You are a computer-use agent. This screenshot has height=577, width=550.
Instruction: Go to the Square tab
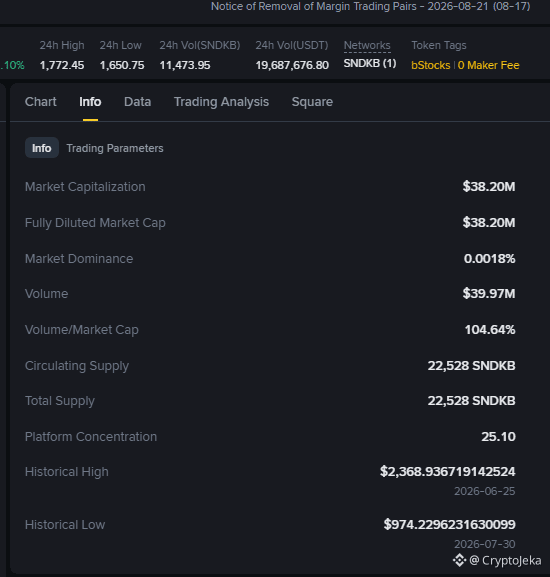pyautogui.click(x=312, y=102)
